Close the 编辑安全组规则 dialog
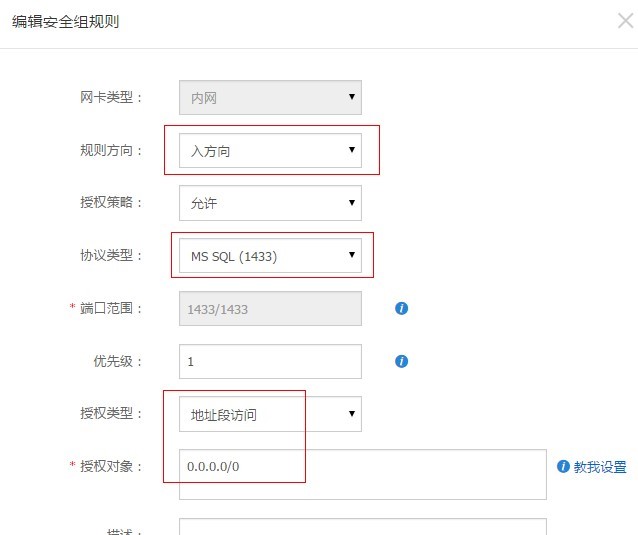 coord(625,20)
